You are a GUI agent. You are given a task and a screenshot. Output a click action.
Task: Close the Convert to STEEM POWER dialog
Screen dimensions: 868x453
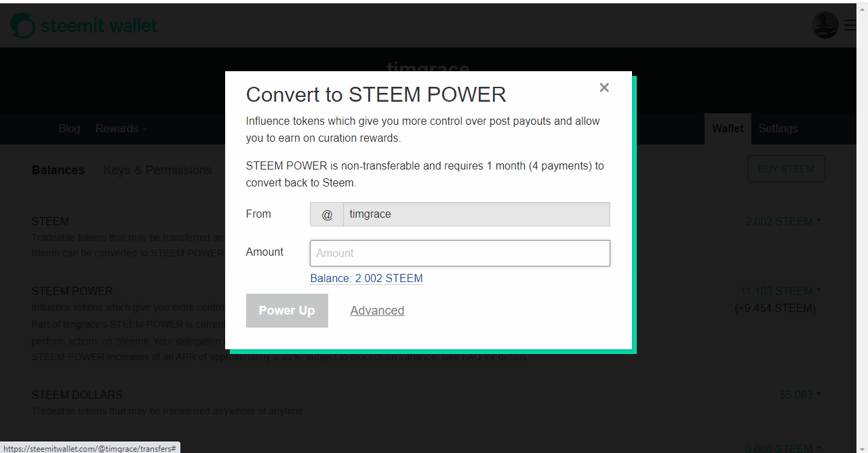point(604,87)
